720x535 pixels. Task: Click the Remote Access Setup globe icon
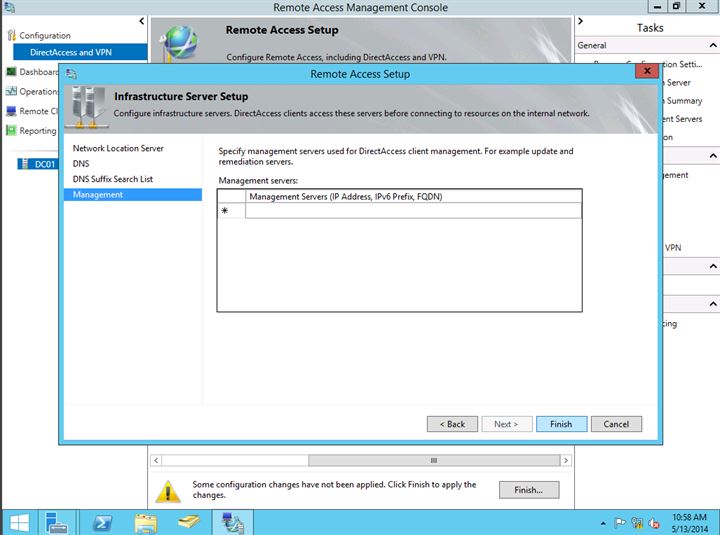(x=180, y=42)
